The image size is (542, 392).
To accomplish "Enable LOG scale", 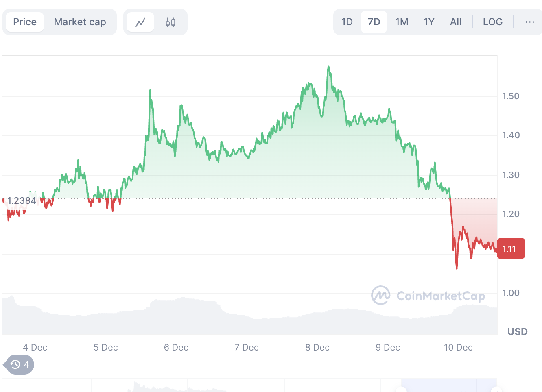I will click(493, 22).
